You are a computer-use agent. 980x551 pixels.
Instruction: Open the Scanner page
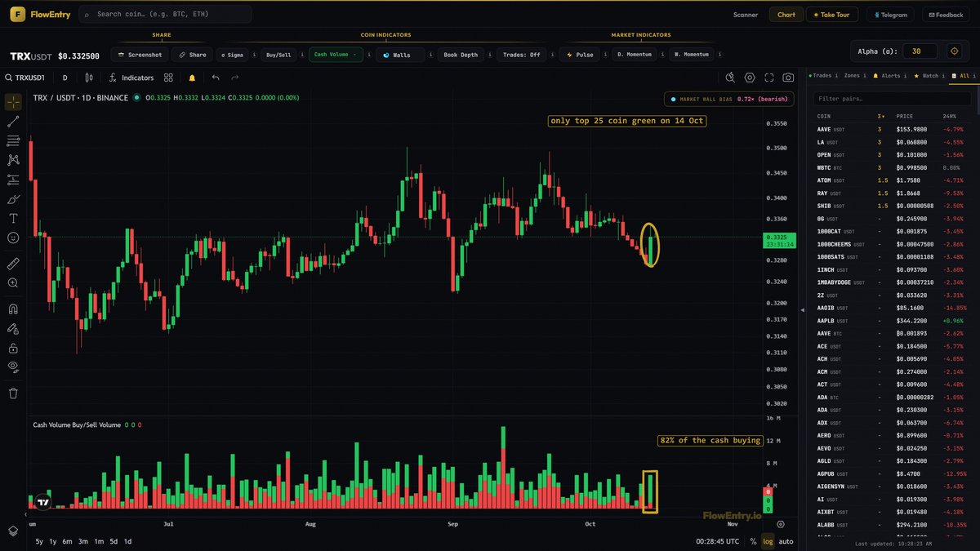point(746,15)
